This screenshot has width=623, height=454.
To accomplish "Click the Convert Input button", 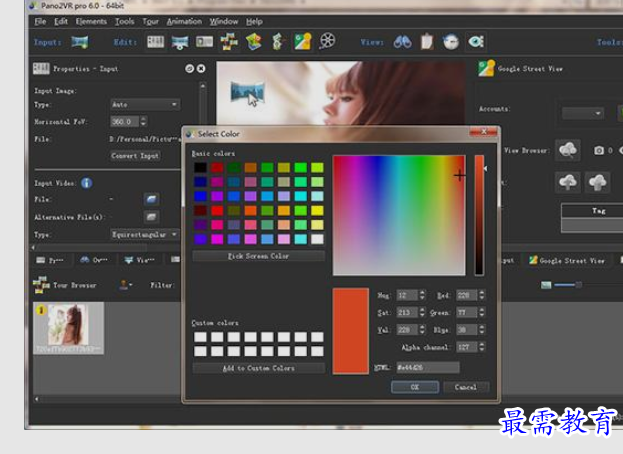I will 135,156.
